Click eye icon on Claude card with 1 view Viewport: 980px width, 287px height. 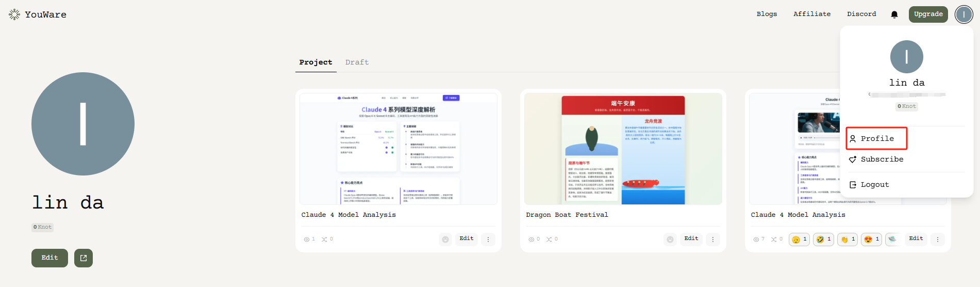[x=306, y=240]
